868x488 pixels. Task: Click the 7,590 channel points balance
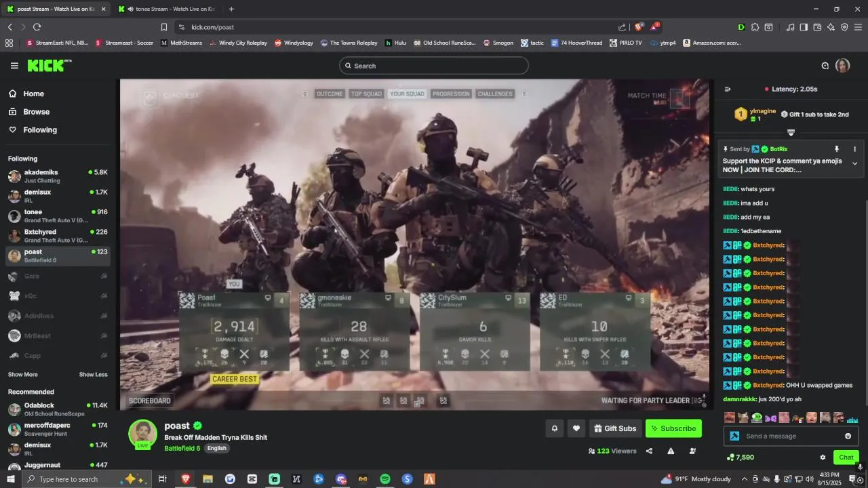tap(740, 457)
